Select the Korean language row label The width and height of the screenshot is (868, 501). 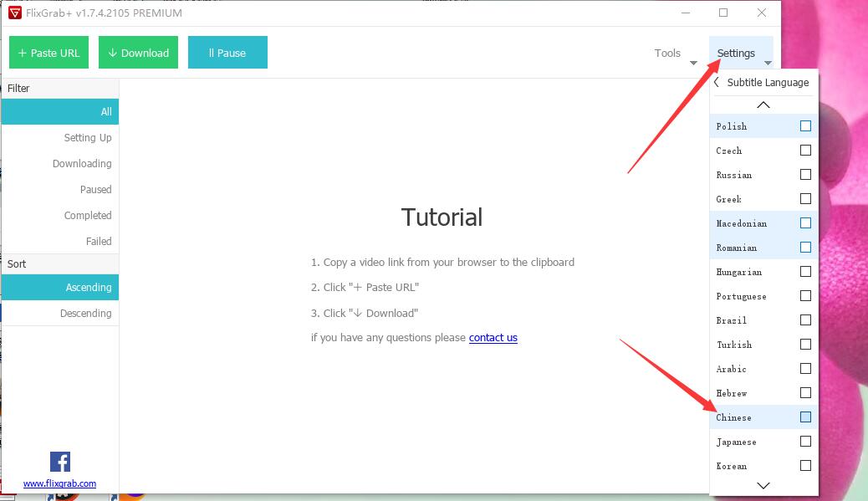point(731,466)
